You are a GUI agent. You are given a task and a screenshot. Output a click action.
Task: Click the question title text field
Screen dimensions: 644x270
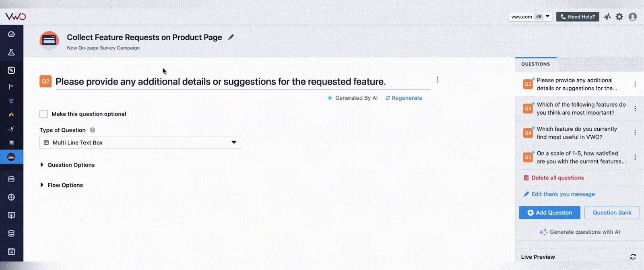243,82
